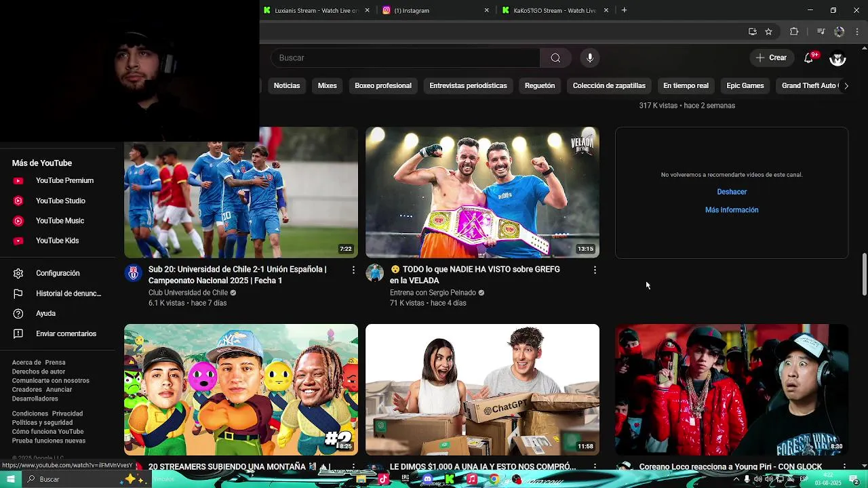Viewport: 868px width, 488px height.
Task: Open Chrome three-dot menu
Action: pos(859,31)
